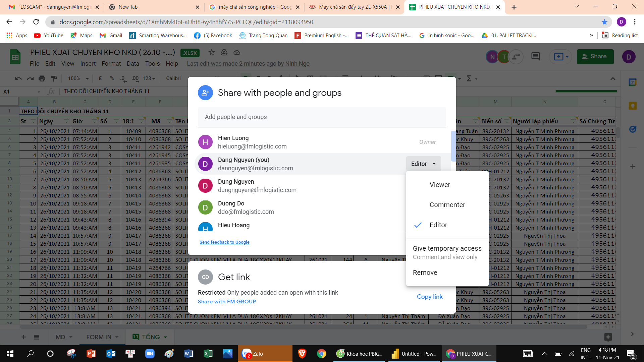Focus the Add people and groups field
The image size is (644, 362).
322,117
